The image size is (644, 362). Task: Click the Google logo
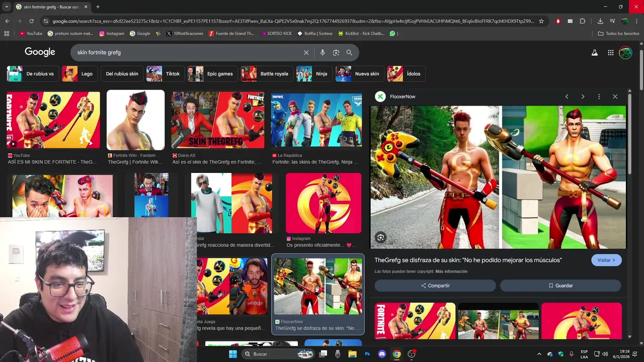click(40, 52)
